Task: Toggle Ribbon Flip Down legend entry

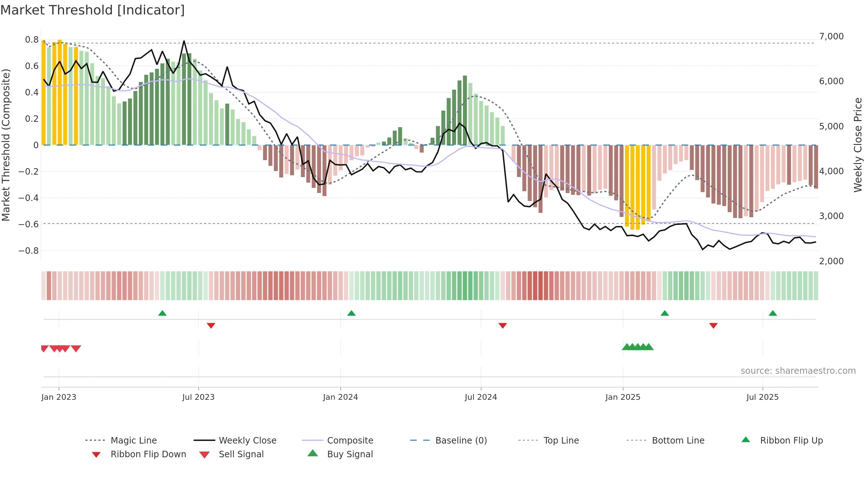Action: click(x=139, y=454)
